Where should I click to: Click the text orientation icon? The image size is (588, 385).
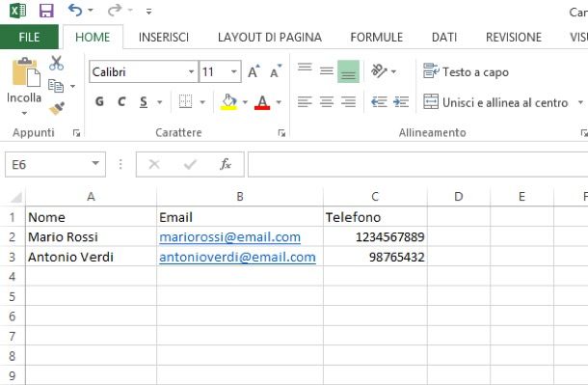point(379,71)
